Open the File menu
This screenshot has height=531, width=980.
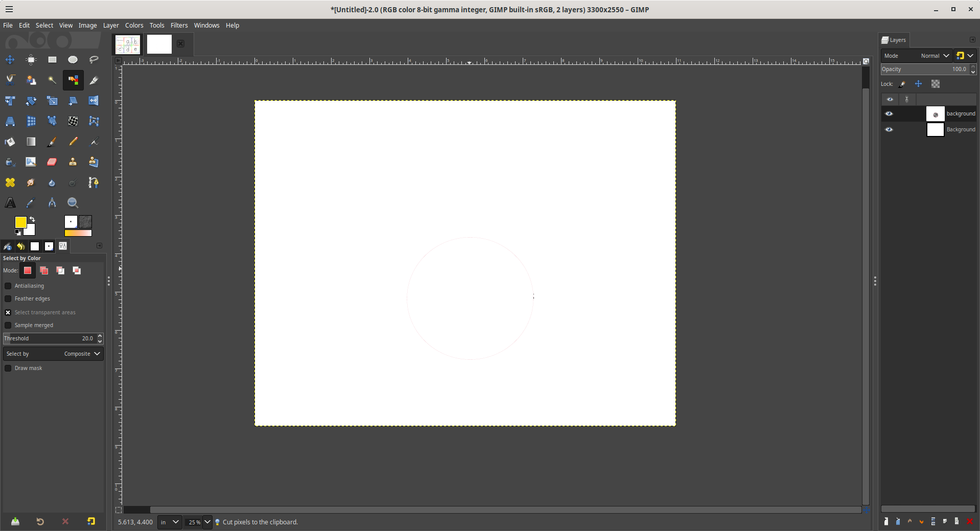8,25
